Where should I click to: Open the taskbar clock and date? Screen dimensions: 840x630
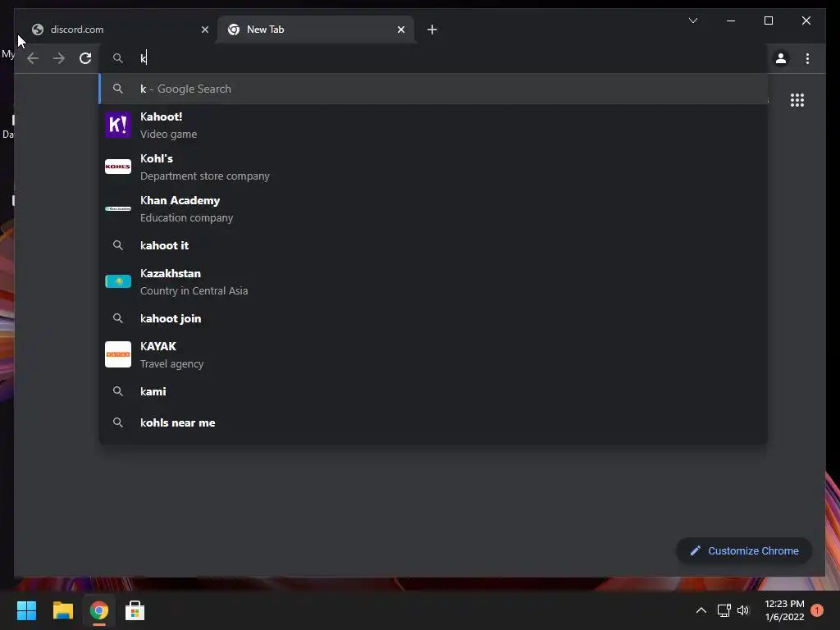[784, 610]
